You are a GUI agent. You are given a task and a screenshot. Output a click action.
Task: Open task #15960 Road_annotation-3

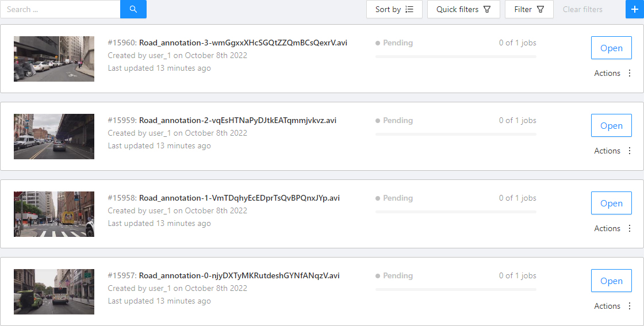tap(611, 48)
